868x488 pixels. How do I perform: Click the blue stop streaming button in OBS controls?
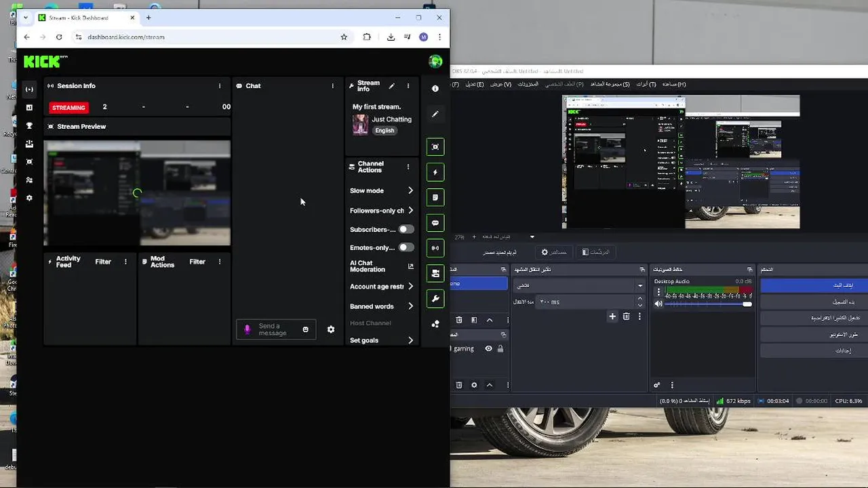(814, 285)
